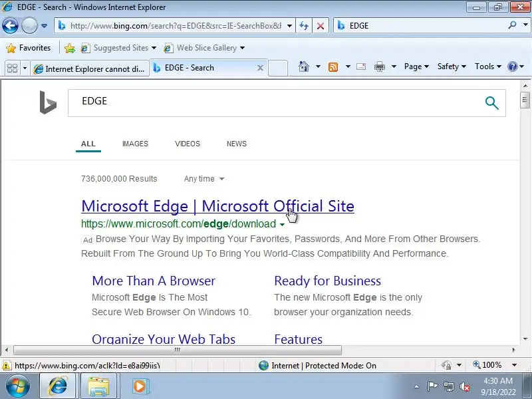Image resolution: width=532 pixels, height=399 pixels.
Task: Click the Bing logo
Action: (x=48, y=102)
